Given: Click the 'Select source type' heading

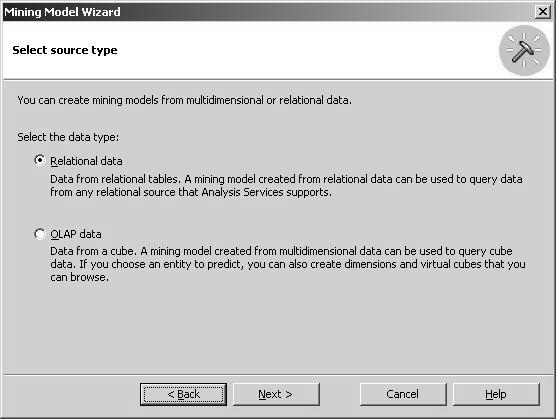Looking at the screenshot, I should 65,50.
